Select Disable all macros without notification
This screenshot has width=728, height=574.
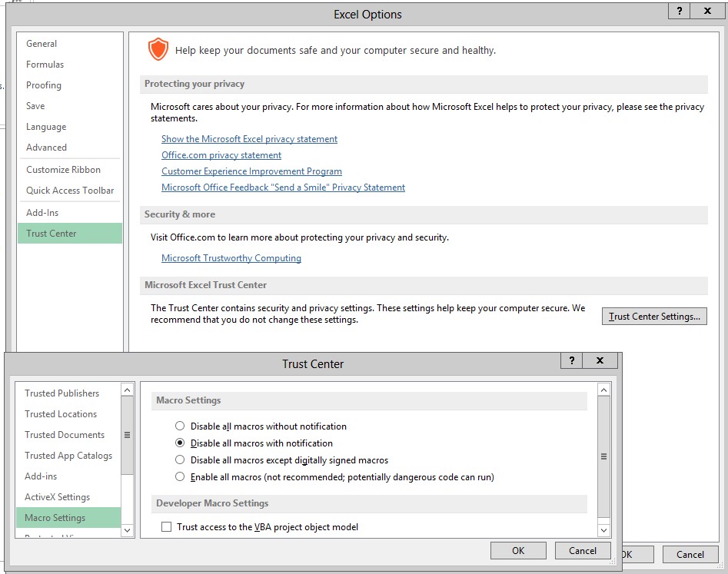178,426
